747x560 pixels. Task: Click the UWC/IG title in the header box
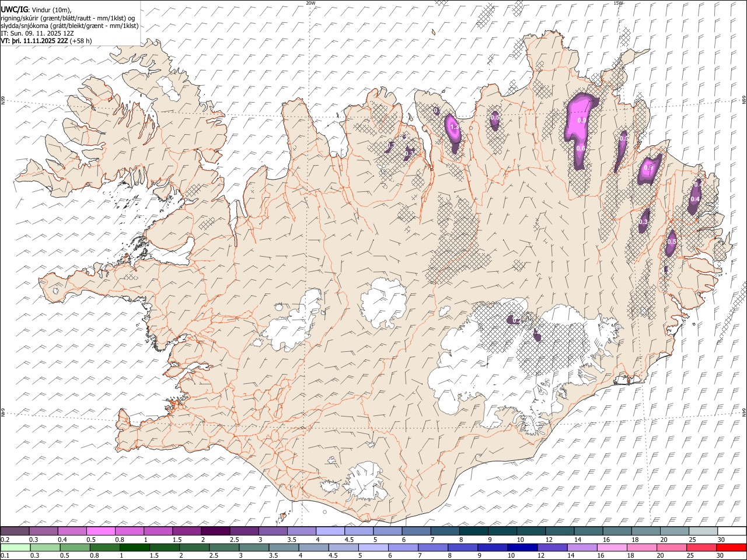15,9
